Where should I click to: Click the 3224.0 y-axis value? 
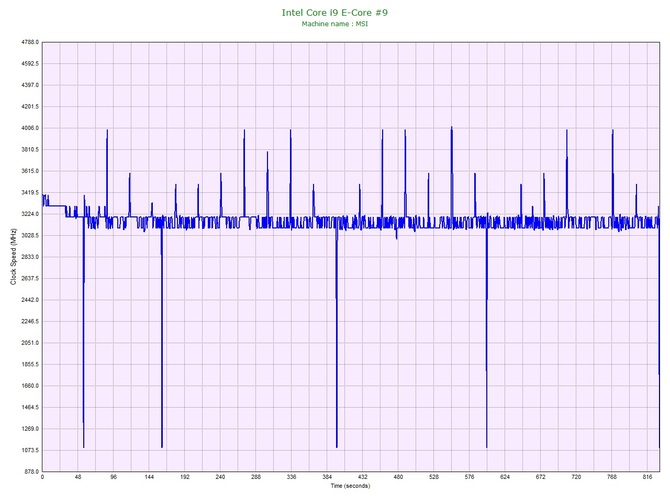(x=30, y=214)
